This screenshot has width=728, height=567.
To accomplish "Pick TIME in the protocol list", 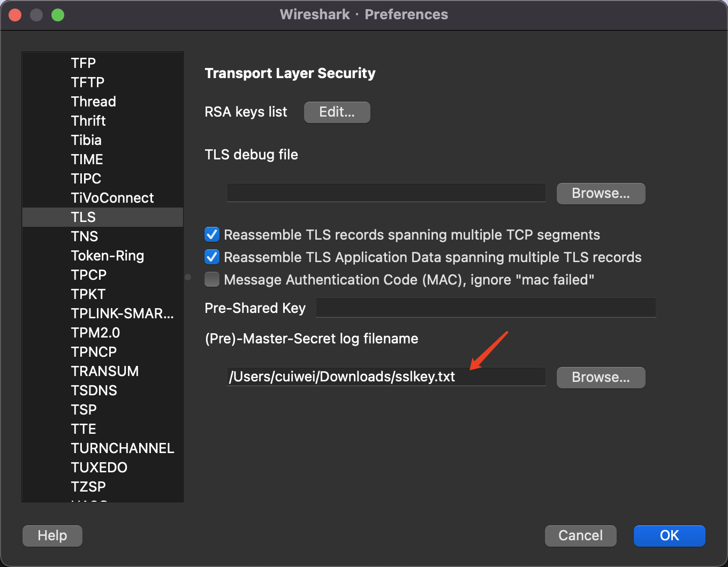I will point(103,159).
